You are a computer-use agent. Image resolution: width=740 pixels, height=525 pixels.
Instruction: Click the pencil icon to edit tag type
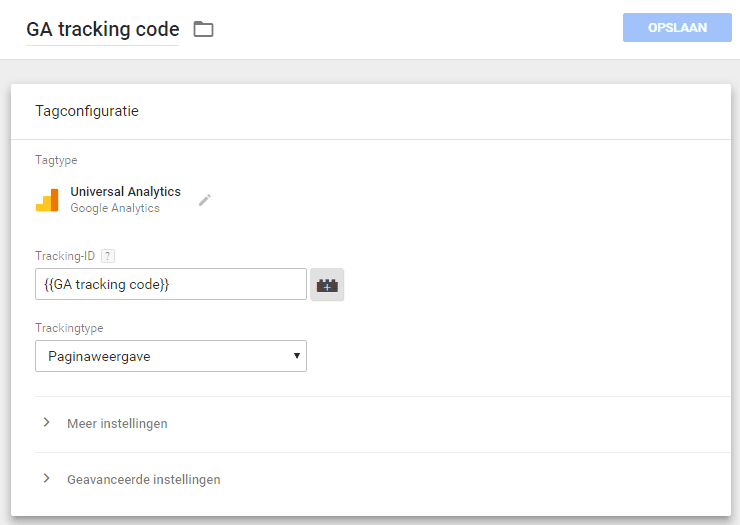tap(204, 200)
